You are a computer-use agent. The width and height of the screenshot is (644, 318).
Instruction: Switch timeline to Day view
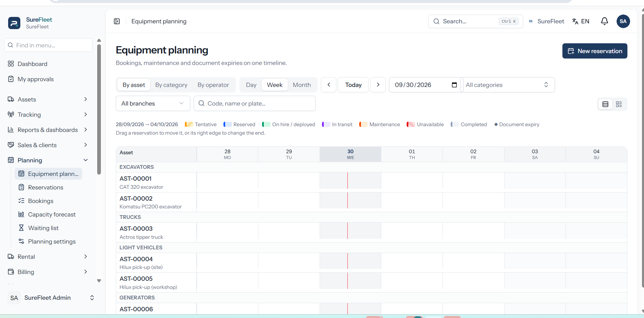click(x=251, y=85)
